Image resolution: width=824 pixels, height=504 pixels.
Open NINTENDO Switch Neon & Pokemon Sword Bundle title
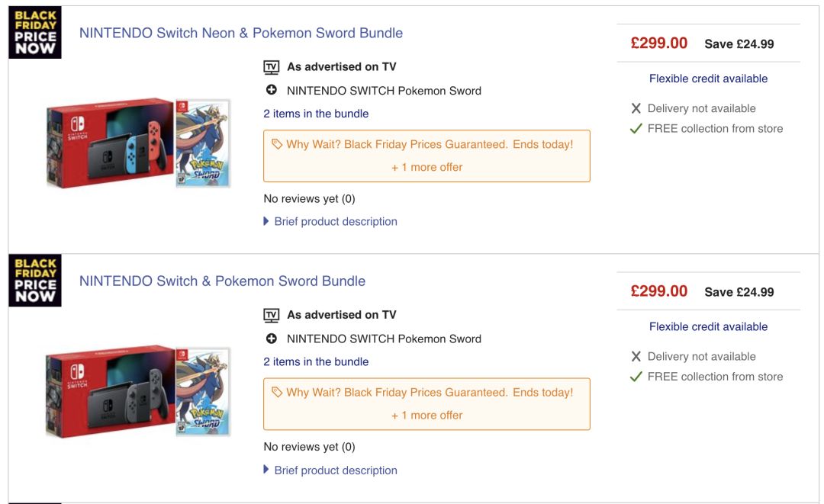tap(241, 34)
